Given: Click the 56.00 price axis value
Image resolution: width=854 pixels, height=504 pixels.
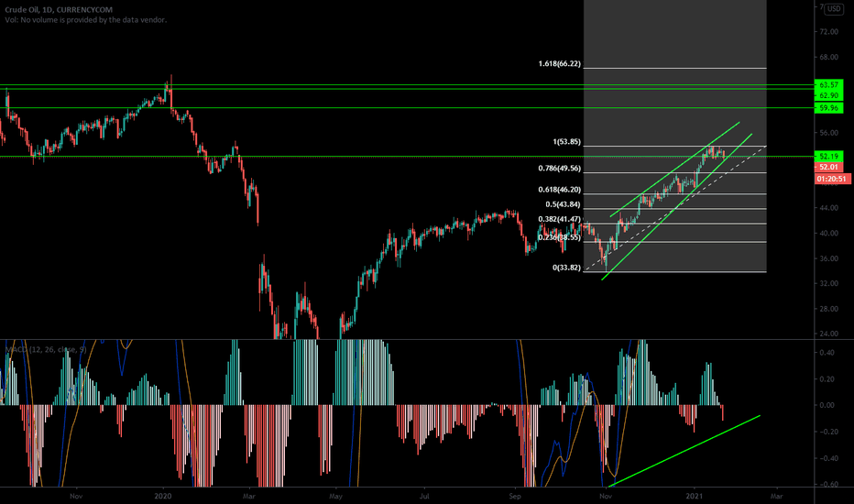Looking at the screenshot, I should pos(828,133).
